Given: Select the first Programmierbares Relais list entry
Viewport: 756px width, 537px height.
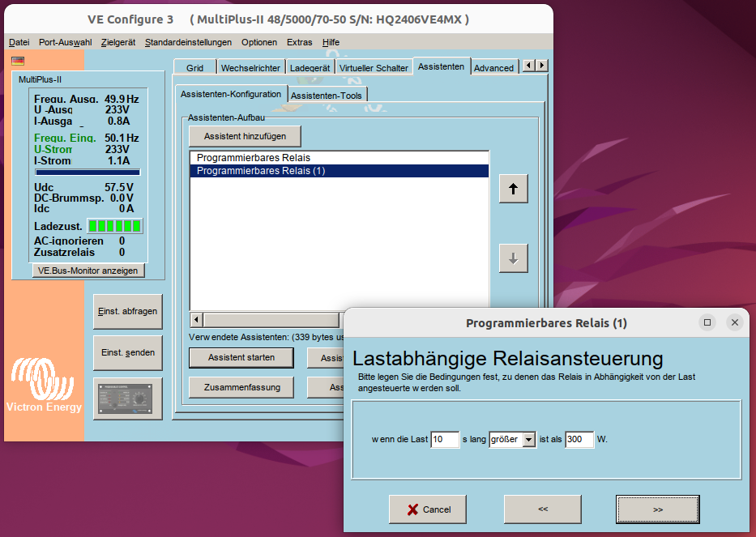Looking at the screenshot, I should tap(340, 158).
